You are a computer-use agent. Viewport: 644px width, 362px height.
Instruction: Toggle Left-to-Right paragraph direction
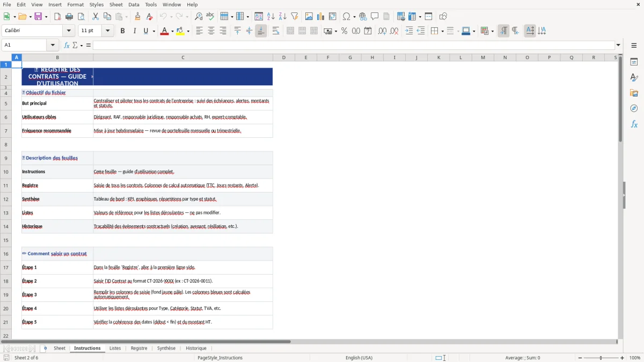click(x=503, y=31)
